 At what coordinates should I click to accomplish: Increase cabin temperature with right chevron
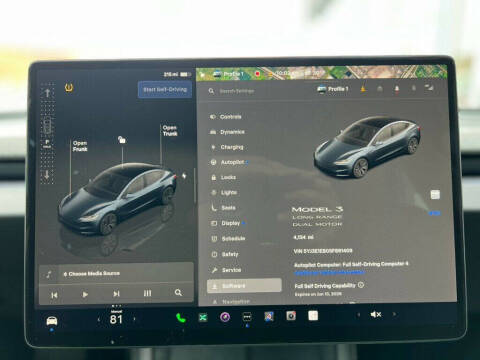coord(134,319)
